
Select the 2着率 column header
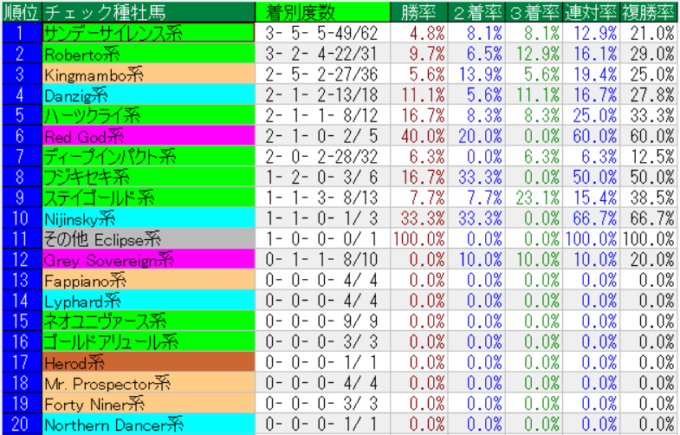(467, 12)
